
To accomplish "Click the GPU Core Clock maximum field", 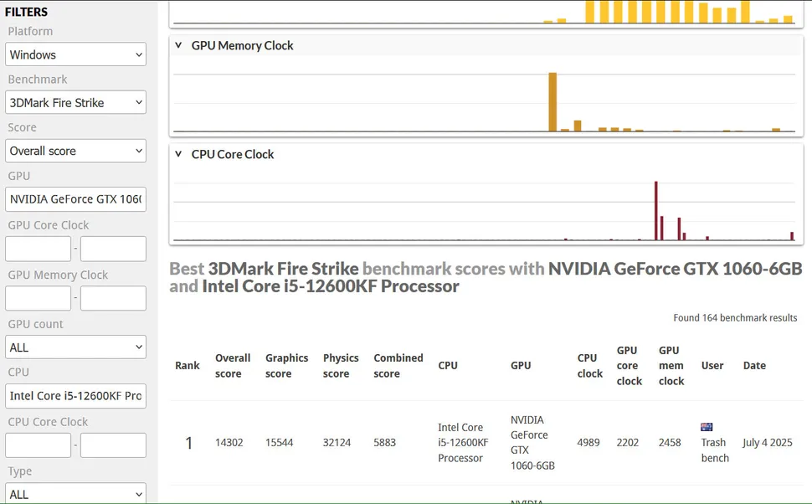I will click(x=113, y=249).
